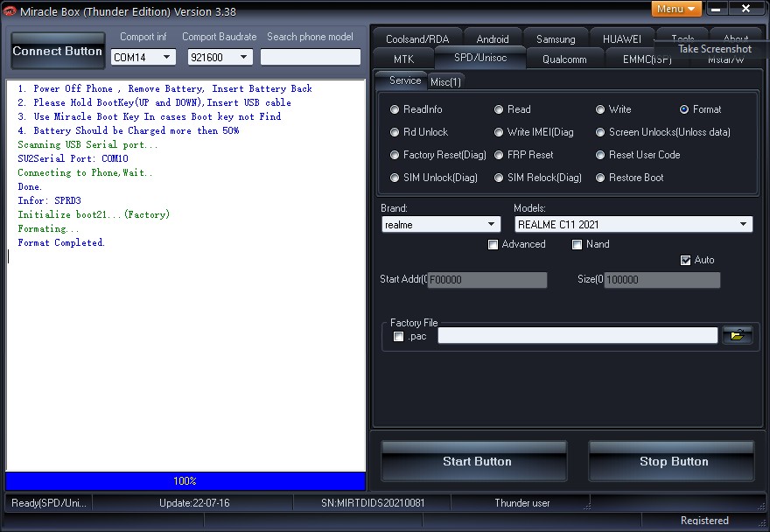Open the Service sub-tab

(x=404, y=80)
